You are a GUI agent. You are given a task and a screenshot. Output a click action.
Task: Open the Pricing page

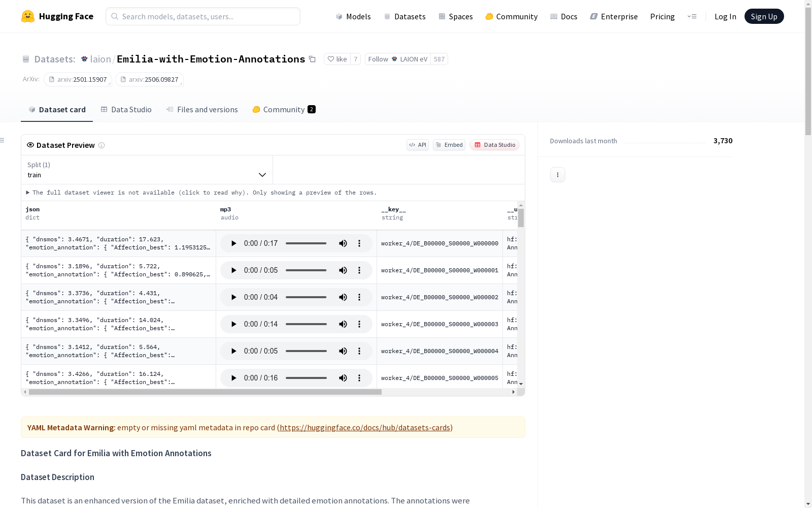click(662, 16)
